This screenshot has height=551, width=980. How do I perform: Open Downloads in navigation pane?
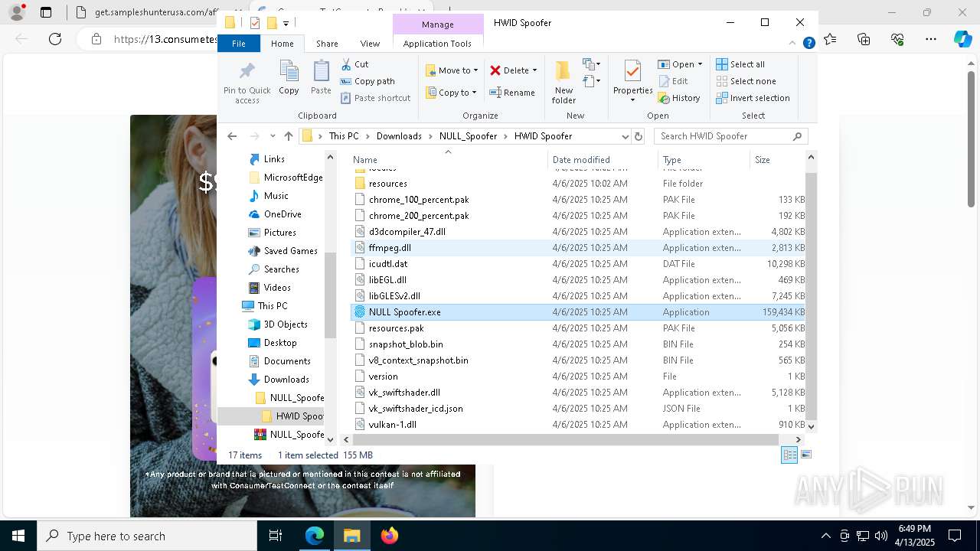(x=286, y=380)
